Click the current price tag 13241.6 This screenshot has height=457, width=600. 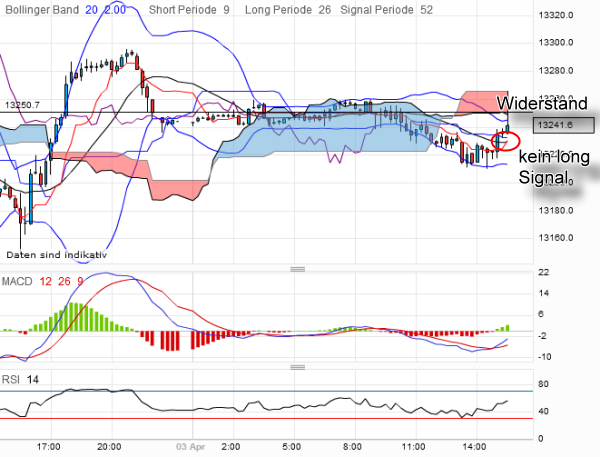[x=564, y=125]
